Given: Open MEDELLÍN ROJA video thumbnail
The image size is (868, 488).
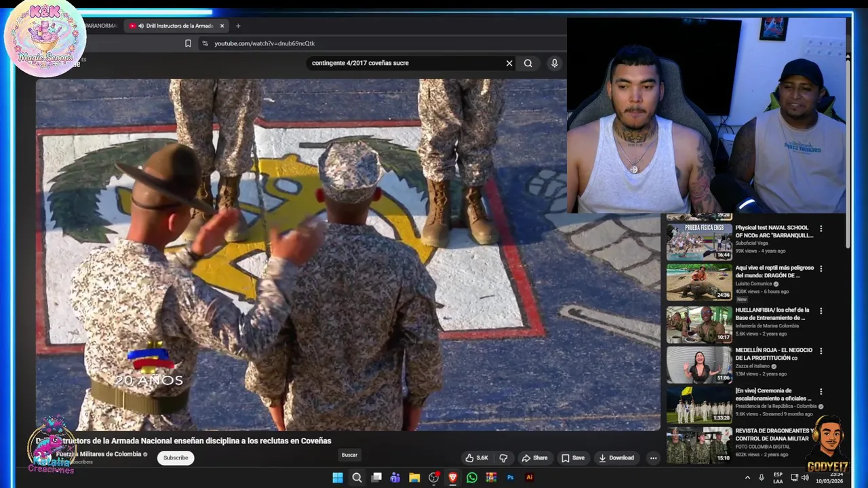Looking at the screenshot, I should coord(699,365).
